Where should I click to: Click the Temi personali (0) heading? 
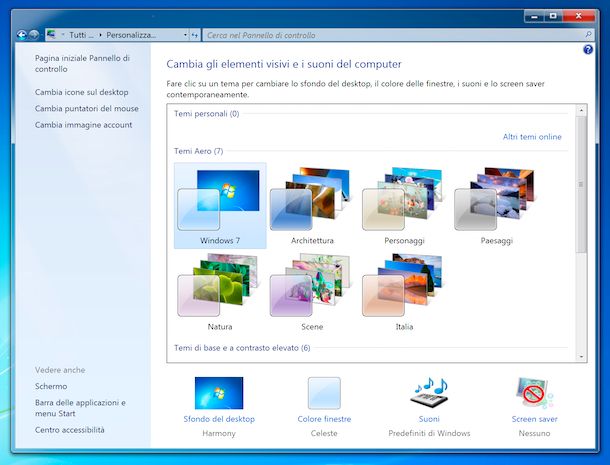point(207,114)
